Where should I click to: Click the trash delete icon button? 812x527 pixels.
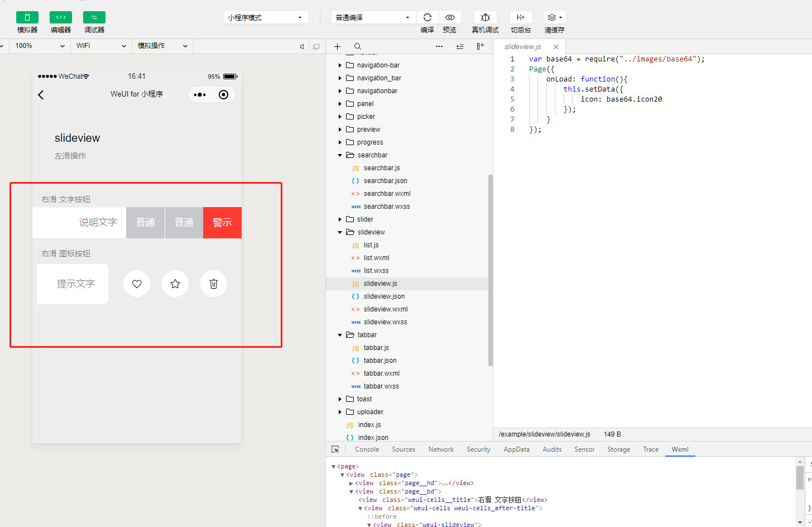(x=214, y=284)
